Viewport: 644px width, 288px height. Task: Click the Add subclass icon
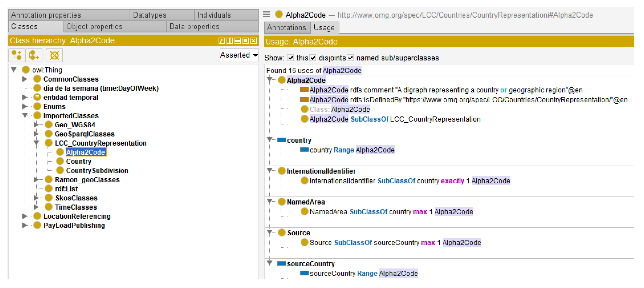pos(17,55)
